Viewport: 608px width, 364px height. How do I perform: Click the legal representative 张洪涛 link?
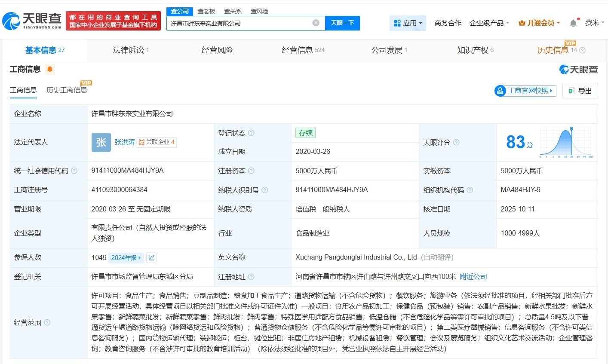tap(125, 142)
